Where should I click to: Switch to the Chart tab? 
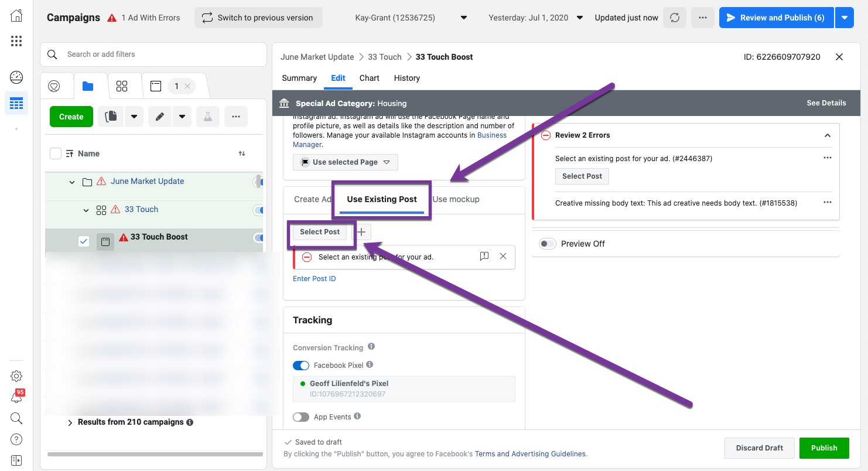point(369,78)
